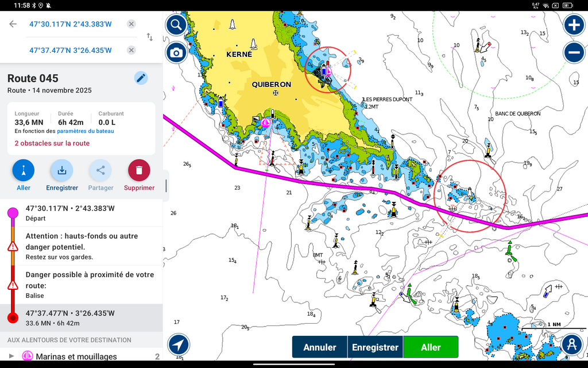The height and width of the screenshot is (368, 588).
Task: Zoom in on the chart
Action: click(x=574, y=25)
